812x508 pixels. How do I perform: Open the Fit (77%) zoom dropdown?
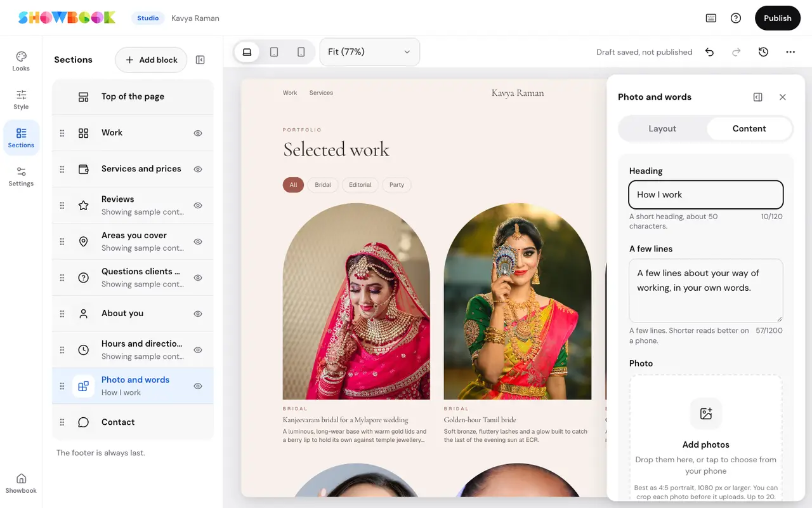click(x=370, y=52)
